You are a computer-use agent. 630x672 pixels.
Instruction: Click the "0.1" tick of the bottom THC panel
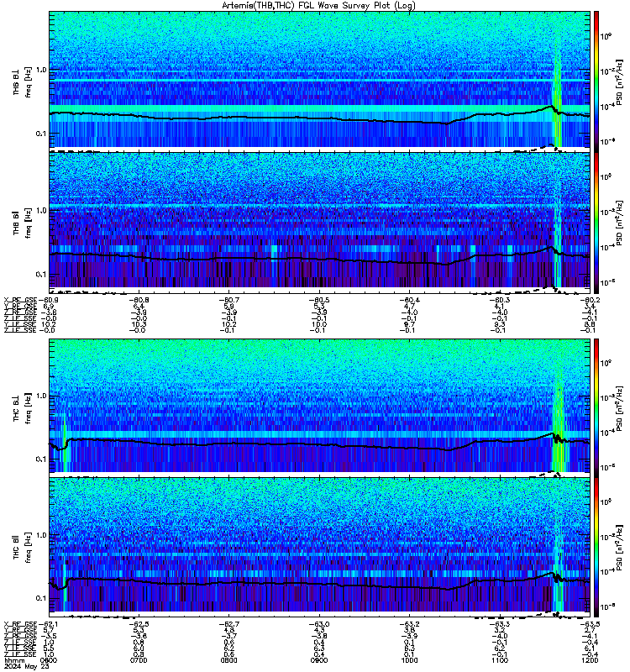tap(41, 598)
